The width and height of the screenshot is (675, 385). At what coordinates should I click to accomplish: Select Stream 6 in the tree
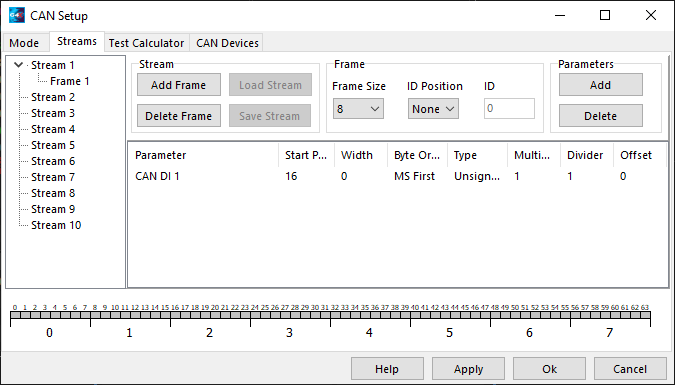(x=53, y=161)
